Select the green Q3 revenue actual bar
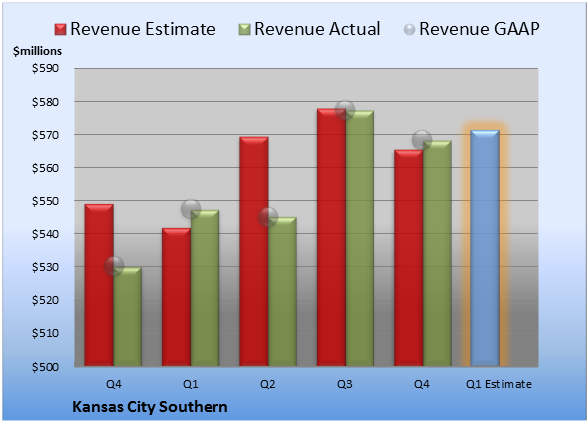 tap(360, 238)
